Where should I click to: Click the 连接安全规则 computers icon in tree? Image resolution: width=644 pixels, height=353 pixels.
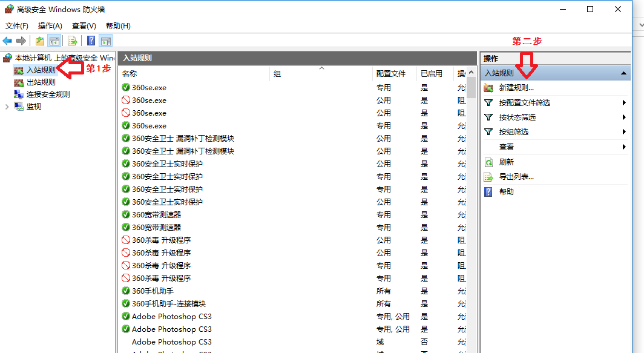[x=19, y=94]
